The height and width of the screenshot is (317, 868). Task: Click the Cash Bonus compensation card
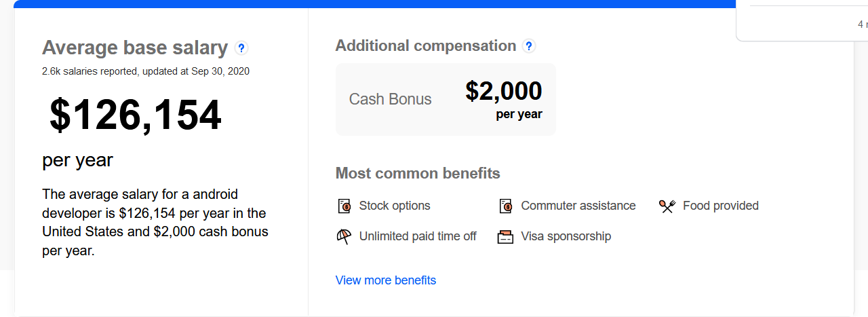point(446,99)
